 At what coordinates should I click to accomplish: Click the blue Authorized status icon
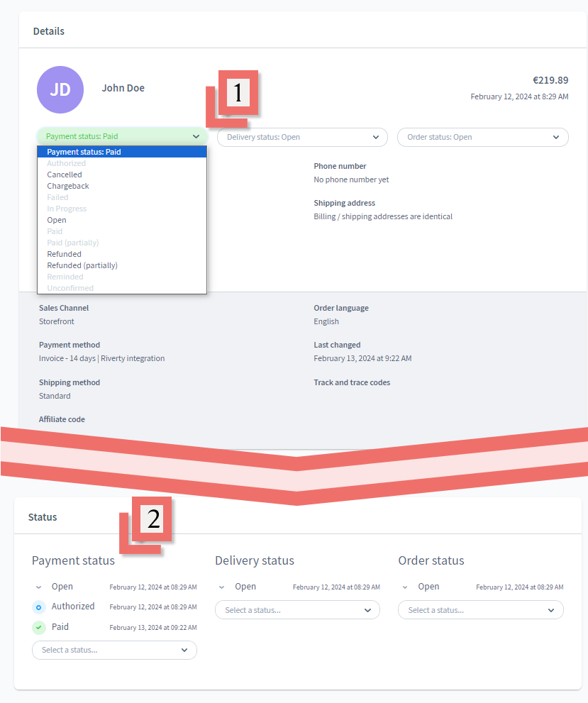tap(38, 607)
